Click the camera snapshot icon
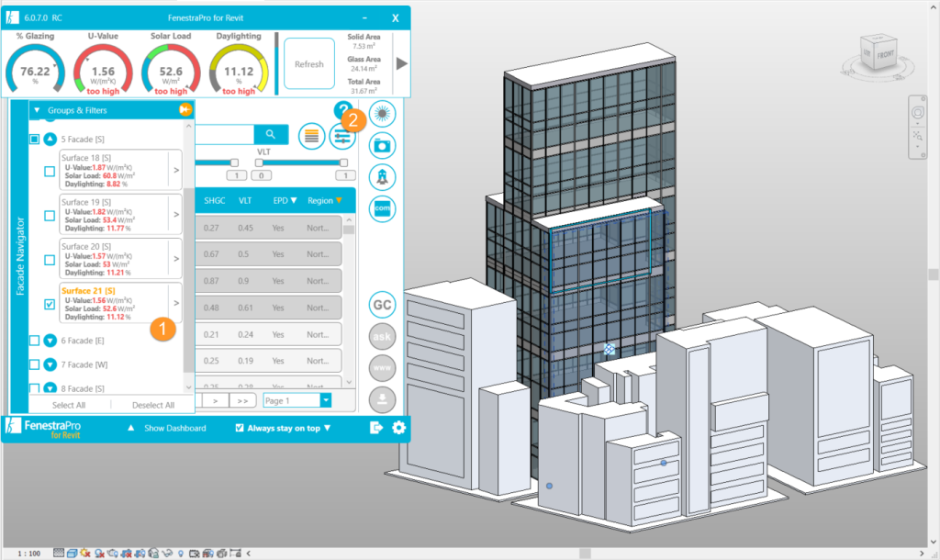 (382, 146)
